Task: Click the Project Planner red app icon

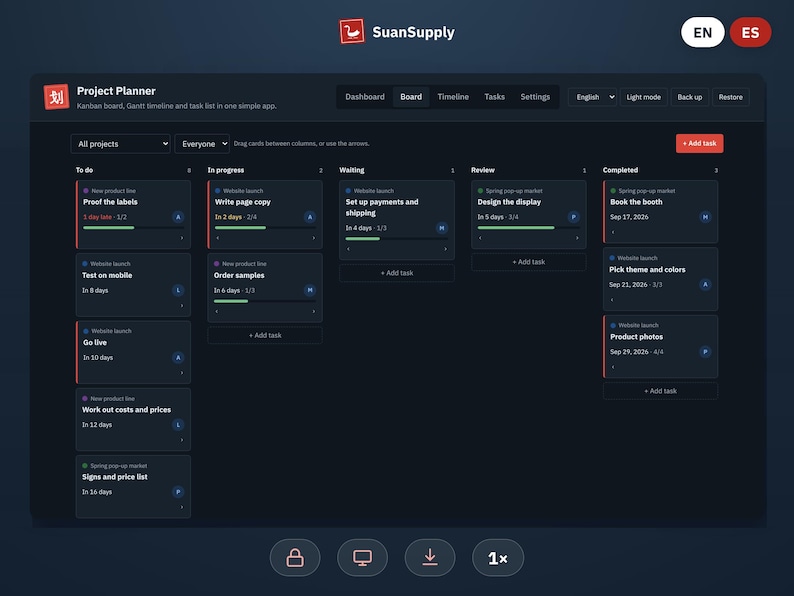Action: click(56, 97)
